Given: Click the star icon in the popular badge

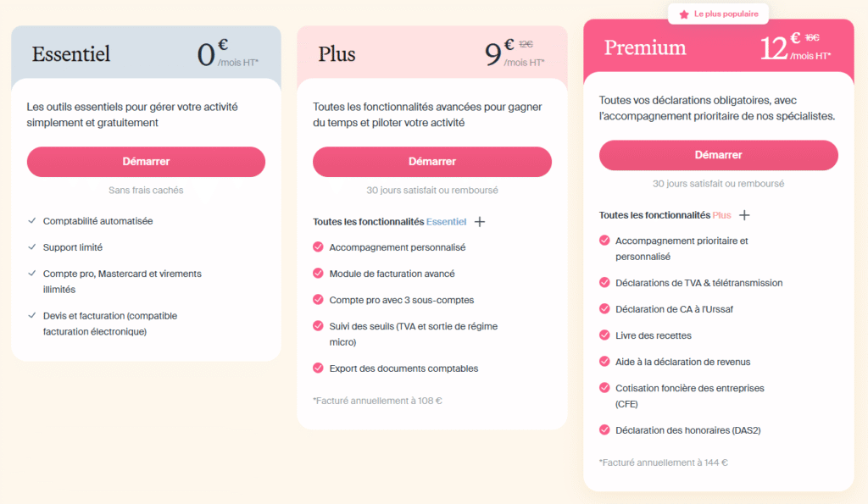Looking at the screenshot, I should 684,14.
